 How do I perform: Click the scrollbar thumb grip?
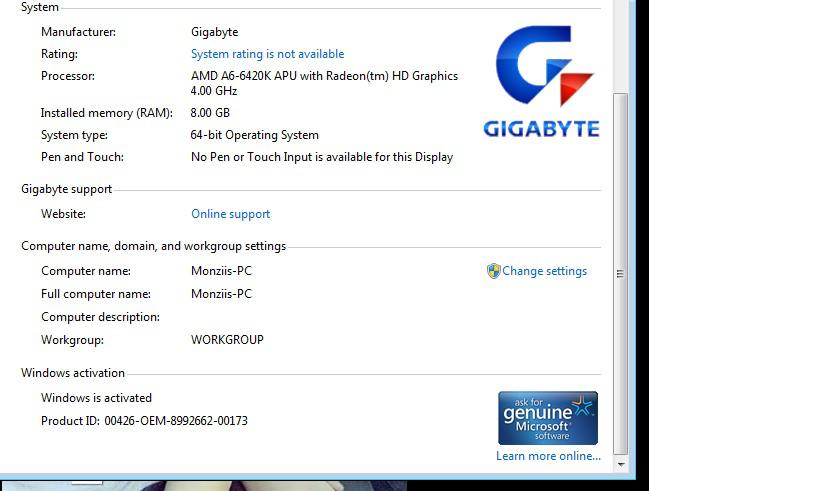point(620,273)
